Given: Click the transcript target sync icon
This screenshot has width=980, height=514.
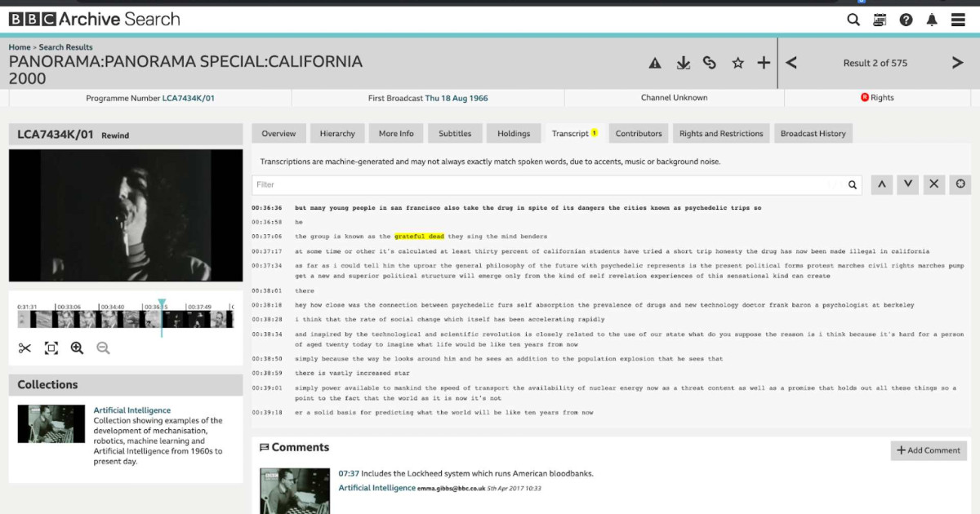Looking at the screenshot, I should point(960,184).
